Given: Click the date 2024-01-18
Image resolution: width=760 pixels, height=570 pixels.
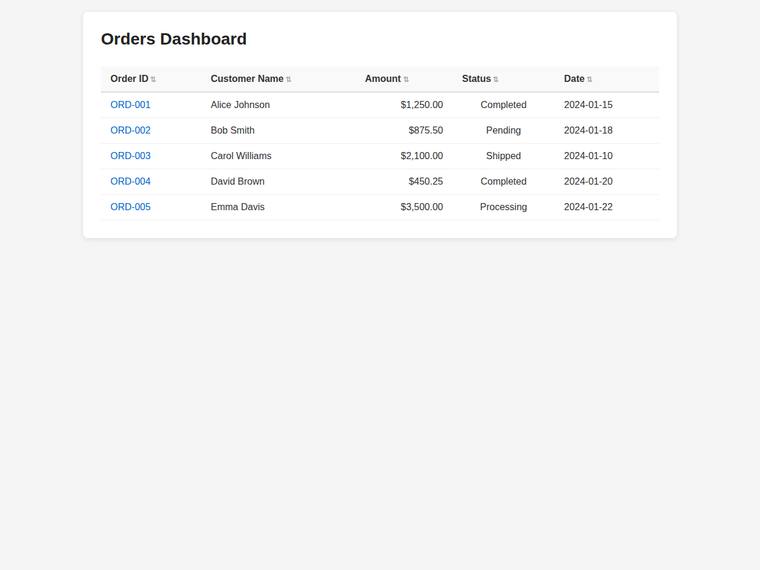Looking at the screenshot, I should click(x=588, y=130).
